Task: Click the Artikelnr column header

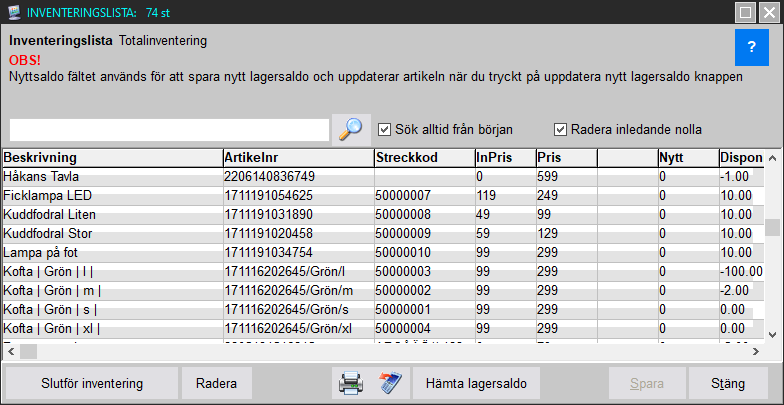Action: coord(297,158)
